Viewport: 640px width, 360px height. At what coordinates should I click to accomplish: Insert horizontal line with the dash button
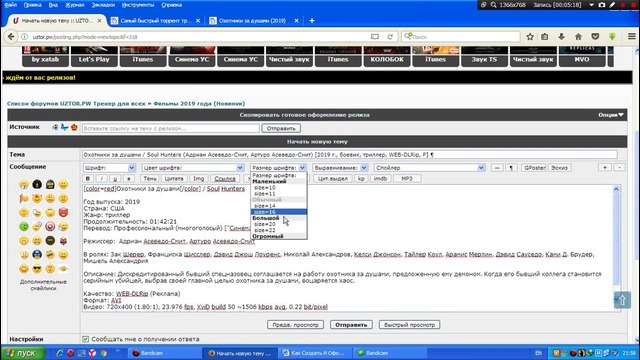[497, 168]
